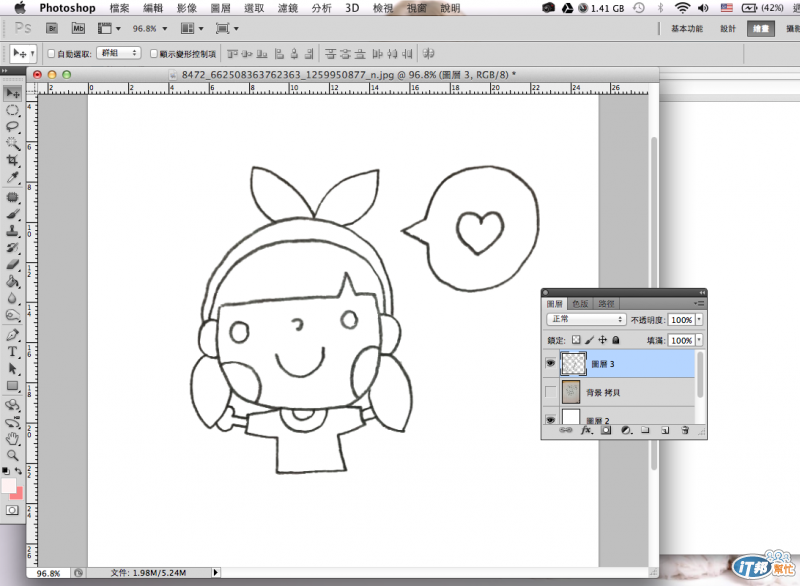Click the foreground color swatch
The height and width of the screenshot is (586, 800).
(x=9, y=486)
